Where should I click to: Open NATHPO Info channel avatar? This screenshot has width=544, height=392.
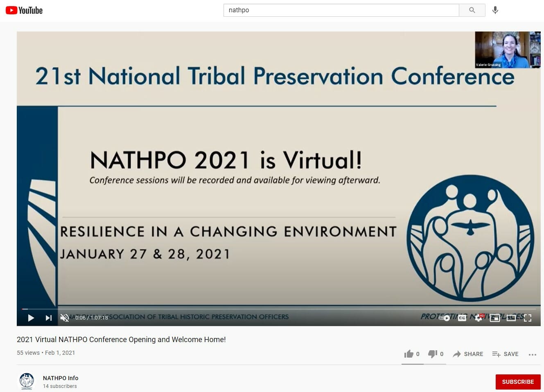(x=27, y=381)
